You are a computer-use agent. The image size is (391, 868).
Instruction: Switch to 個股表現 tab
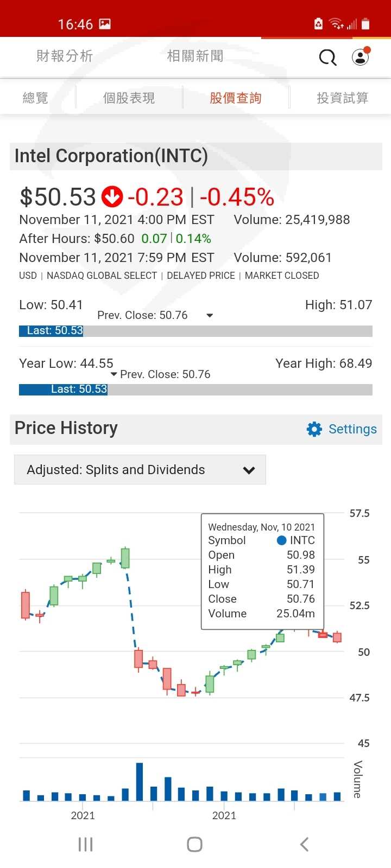[129, 98]
